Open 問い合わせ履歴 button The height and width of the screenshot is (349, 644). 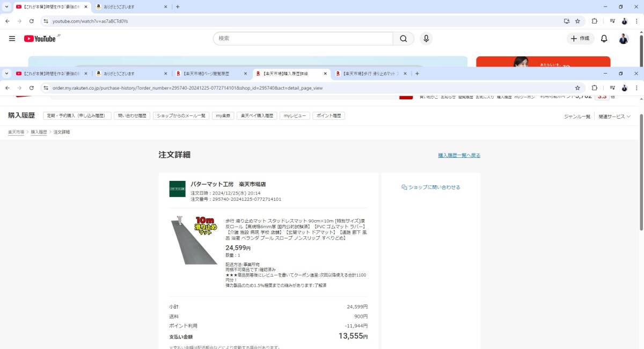coord(132,115)
